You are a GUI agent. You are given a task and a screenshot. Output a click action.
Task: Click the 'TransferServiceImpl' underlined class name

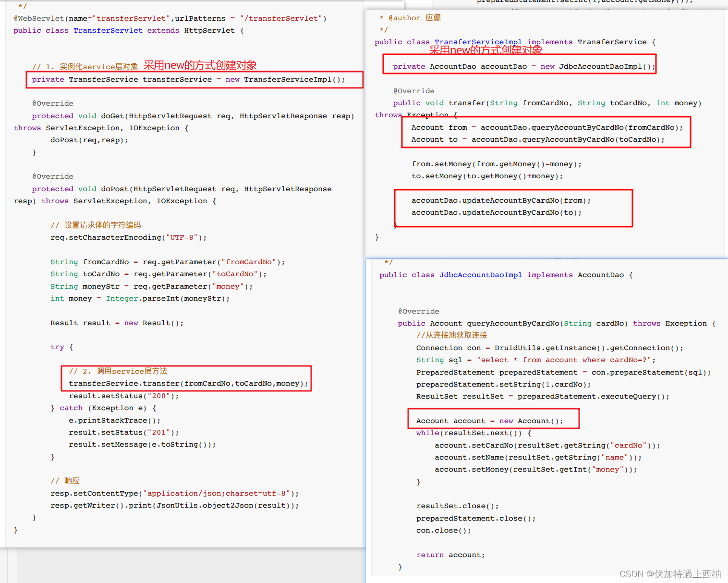[478, 42]
